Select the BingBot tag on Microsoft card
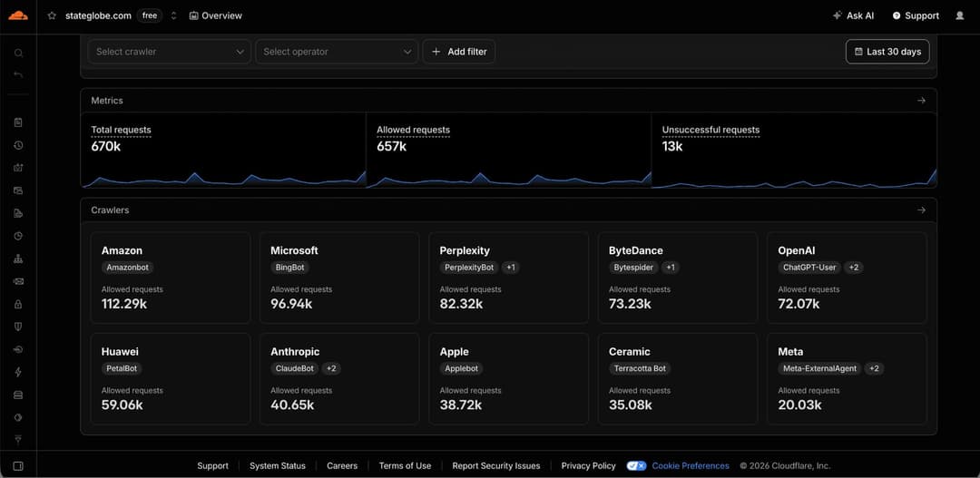This screenshot has height=478, width=980. coord(289,268)
